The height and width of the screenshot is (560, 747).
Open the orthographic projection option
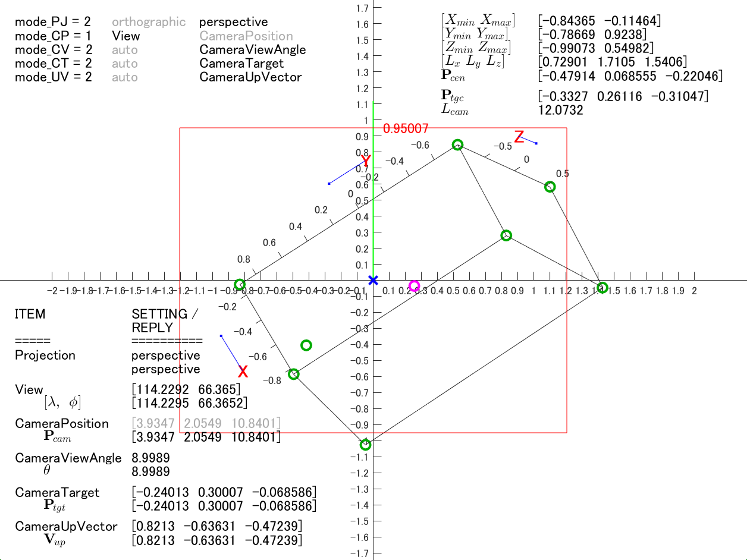tap(148, 21)
